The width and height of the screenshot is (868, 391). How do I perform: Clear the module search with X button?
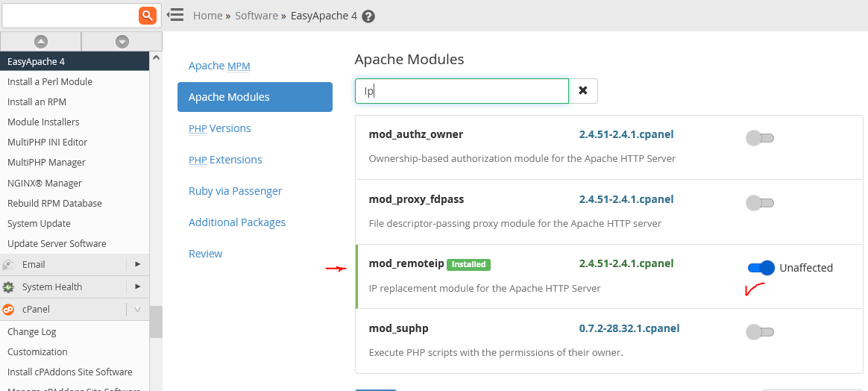tap(583, 91)
